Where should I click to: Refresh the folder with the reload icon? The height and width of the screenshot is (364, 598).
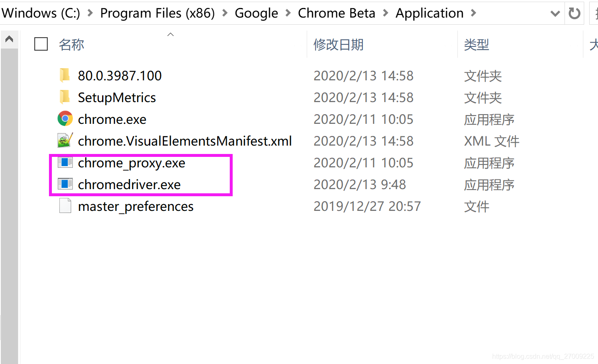(x=575, y=13)
